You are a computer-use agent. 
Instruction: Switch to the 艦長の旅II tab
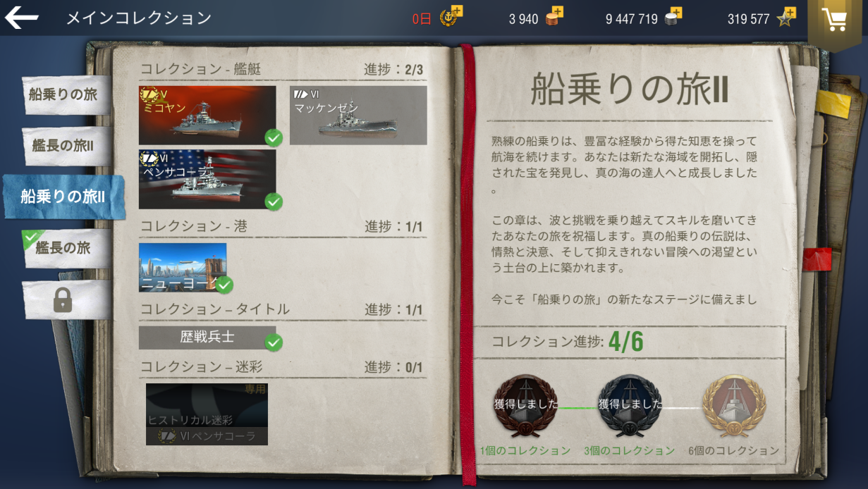coord(64,146)
